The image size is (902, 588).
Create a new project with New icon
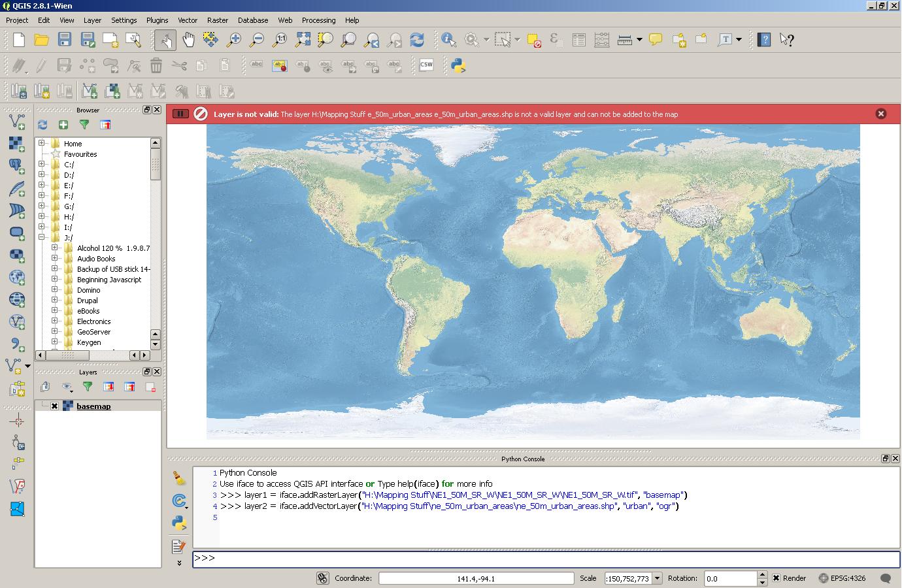(19, 40)
